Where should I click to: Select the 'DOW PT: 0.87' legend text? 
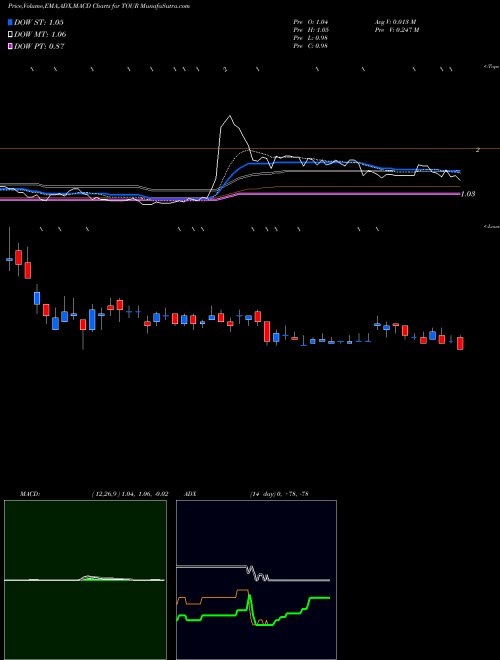click(x=39, y=47)
